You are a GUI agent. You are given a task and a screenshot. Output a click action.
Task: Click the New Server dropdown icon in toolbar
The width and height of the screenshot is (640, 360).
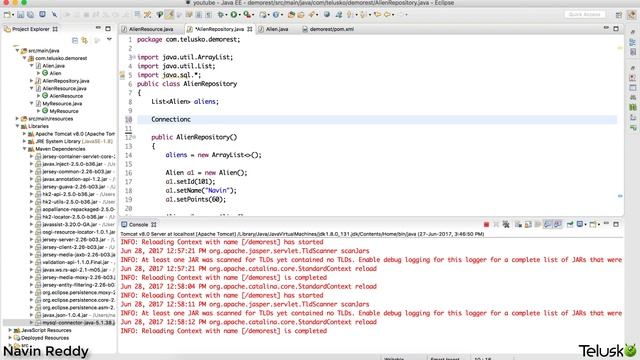(x=263, y=15)
